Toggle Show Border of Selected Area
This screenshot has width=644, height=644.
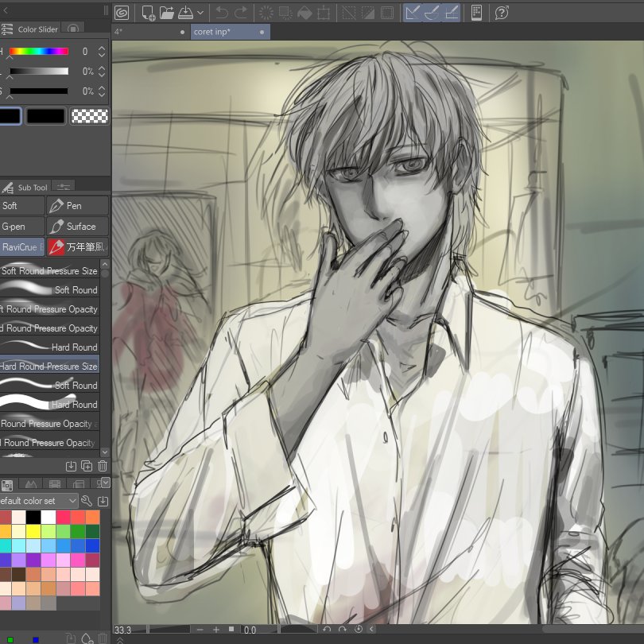387,13
